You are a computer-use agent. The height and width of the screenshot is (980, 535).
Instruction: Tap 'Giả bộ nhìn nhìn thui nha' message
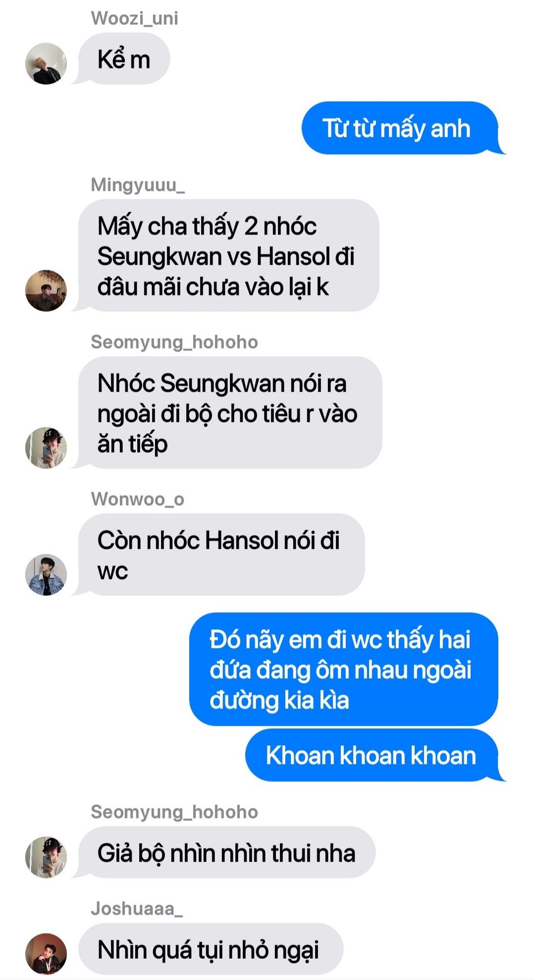(226, 852)
